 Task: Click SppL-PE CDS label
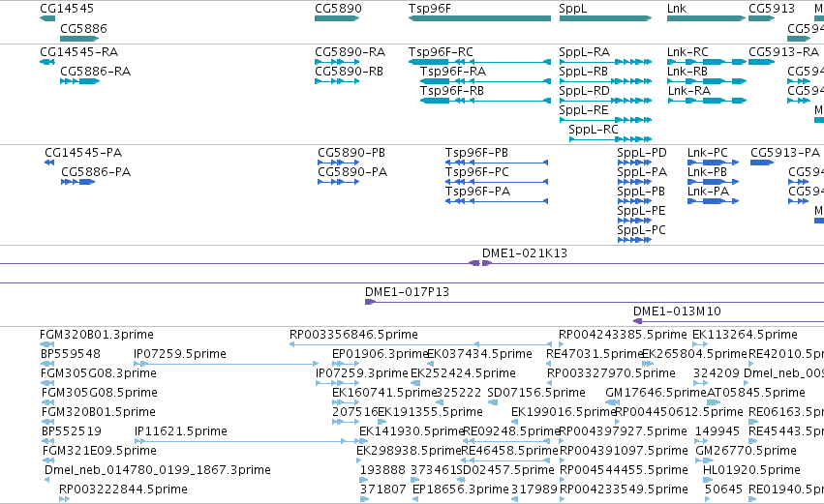tap(641, 211)
